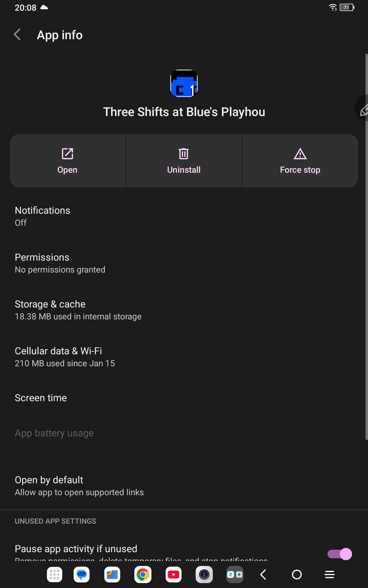Tap the Three Shifts at Blue's app icon
The width and height of the screenshot is (368, 588).
(184, 83)
